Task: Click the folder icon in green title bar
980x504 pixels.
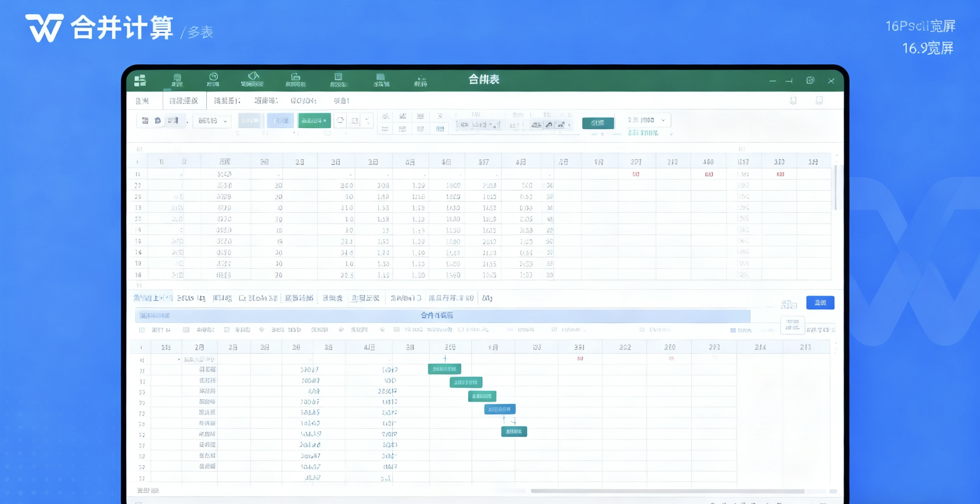Action: tap(296, 77)
